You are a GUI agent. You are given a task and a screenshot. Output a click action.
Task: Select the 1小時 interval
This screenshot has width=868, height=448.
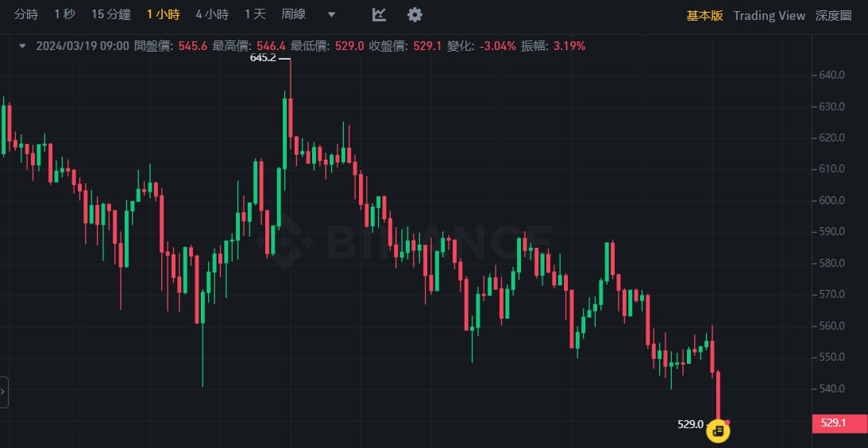click(x=164, y=15)
